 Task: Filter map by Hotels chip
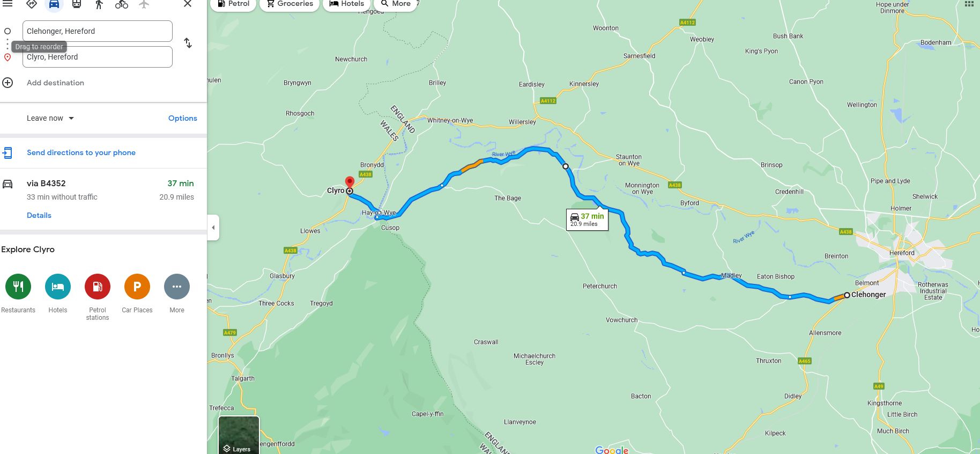pyautogui.click(x=347, y=4)
